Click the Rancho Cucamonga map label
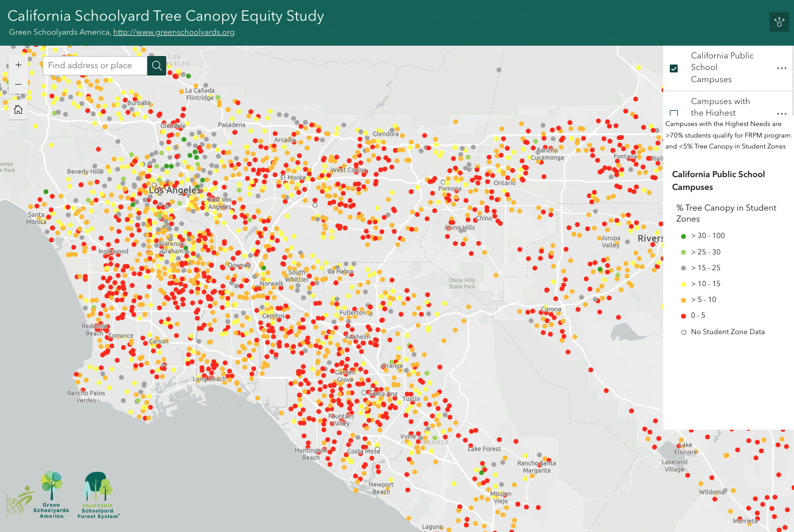 (x=548, y=154)
